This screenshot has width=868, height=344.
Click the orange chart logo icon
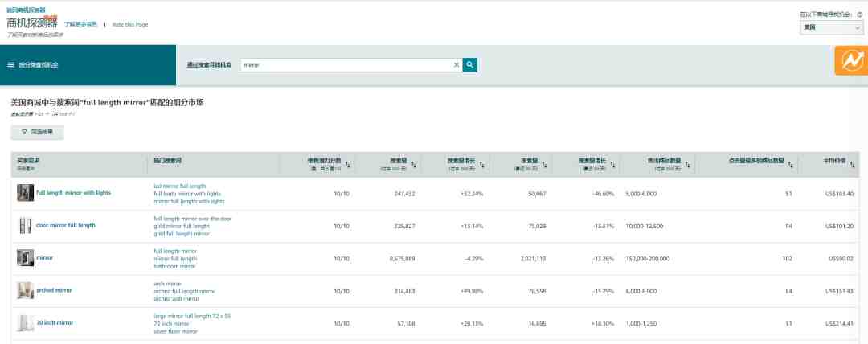tap(851, 60)
